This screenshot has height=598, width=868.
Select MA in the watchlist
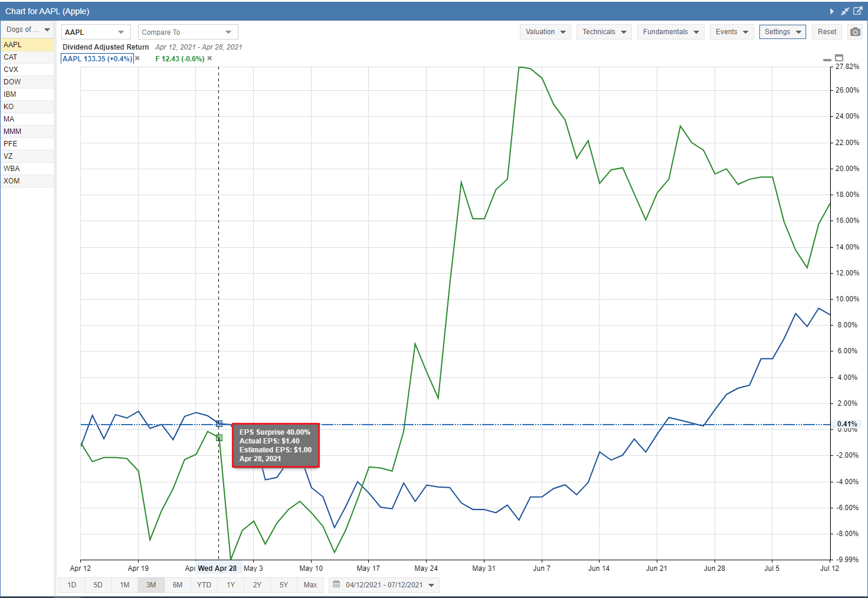click(x=27, y=119)
